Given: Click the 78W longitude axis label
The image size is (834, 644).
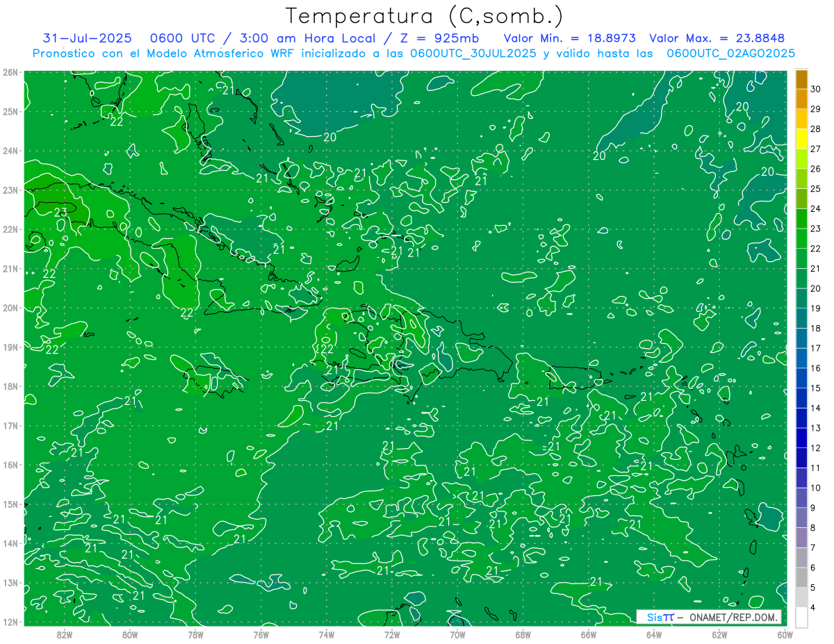Looking at the screenshot, I should point(195,634).
